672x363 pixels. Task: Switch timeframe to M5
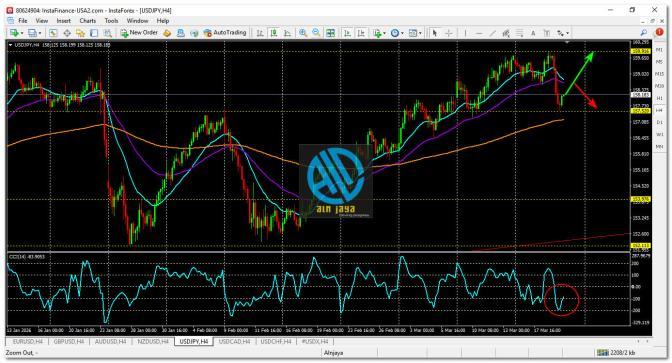point(659,62)
